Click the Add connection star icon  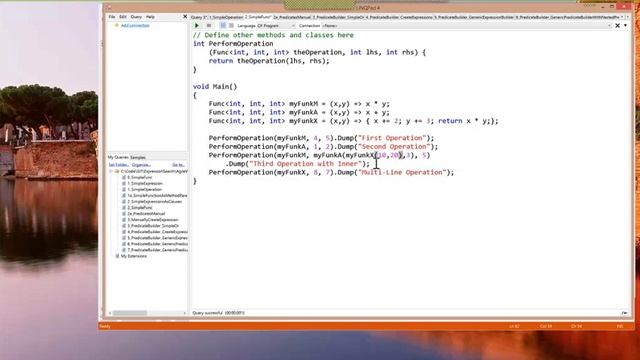pyautogui.click(x=116, y=25)
